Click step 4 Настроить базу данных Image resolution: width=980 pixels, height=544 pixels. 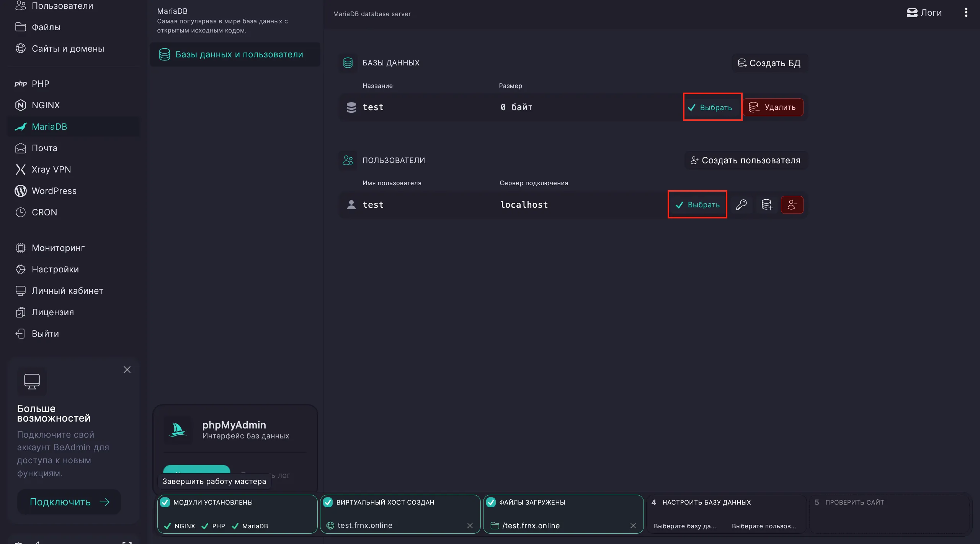tap(706, 502)
